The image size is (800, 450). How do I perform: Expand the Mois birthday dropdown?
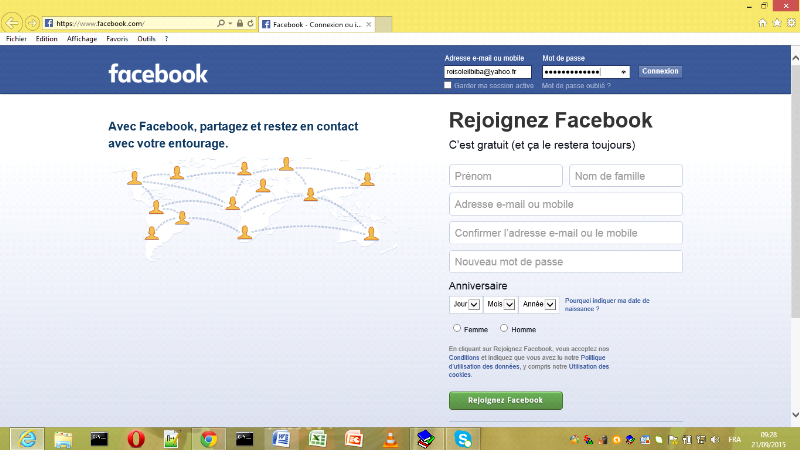coord(499,304)
